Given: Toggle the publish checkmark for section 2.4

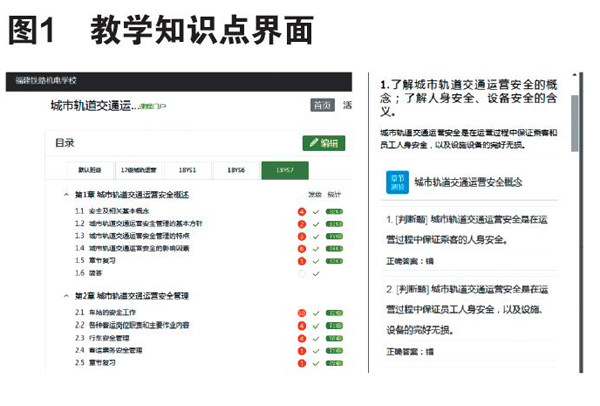Looking at the screenshot, I should [316, 350].
